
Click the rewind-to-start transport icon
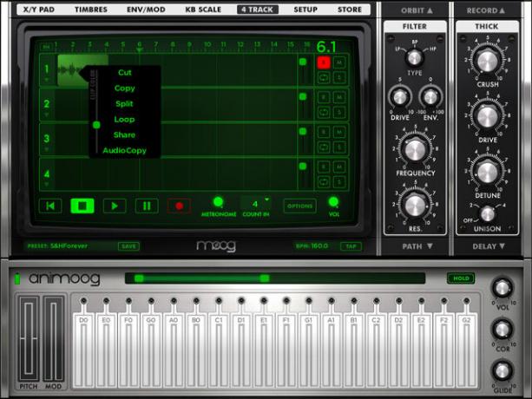click(x=50, y=206)
